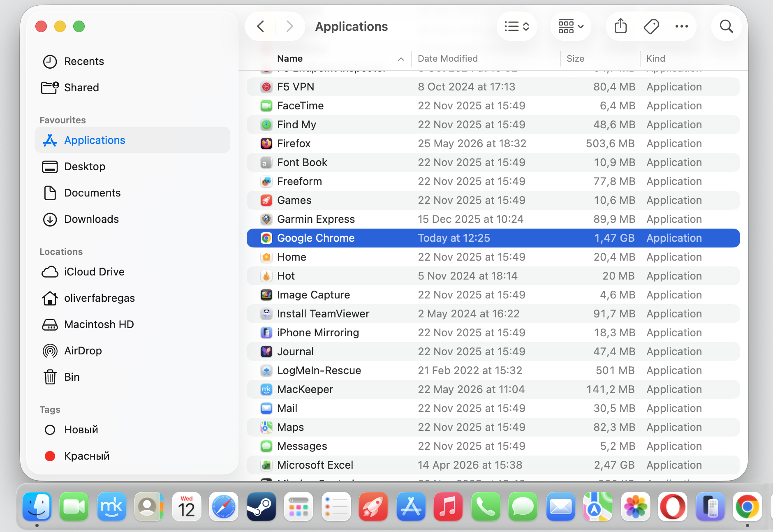This screenshot has width=773, height=532.
Task: Select the Font Book row
Action: coord(493,162)
